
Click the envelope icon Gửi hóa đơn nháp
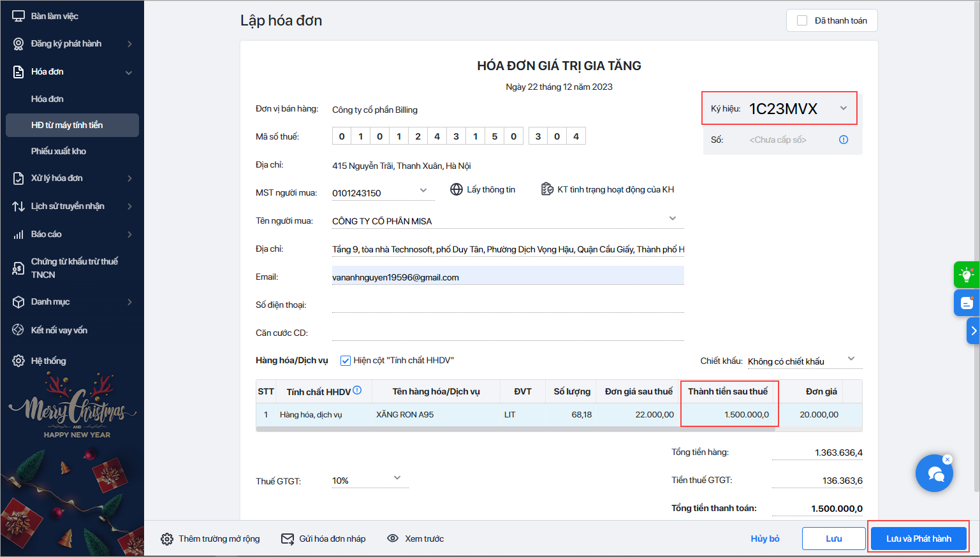[x=288, y=539]
